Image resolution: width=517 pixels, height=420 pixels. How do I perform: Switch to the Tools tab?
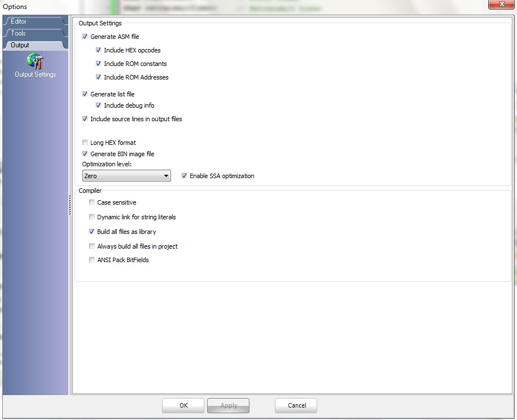(x=34, y=33)
